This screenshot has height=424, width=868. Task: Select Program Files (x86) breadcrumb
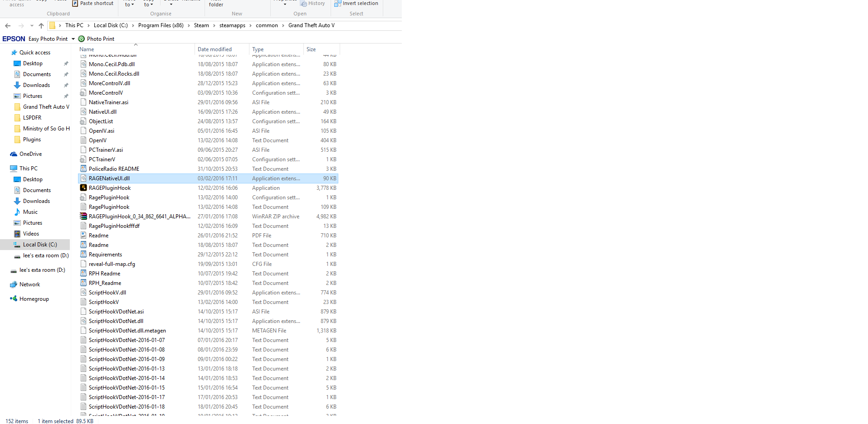tap(161, 25)
